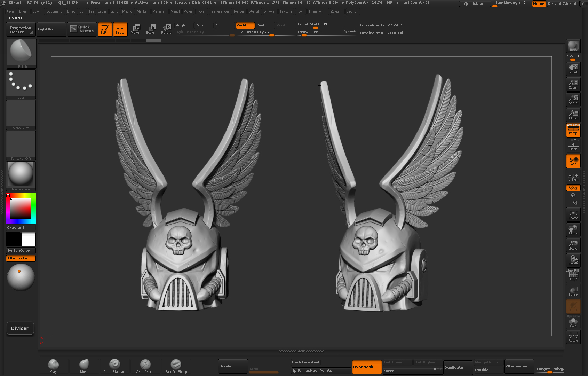Open the Material menu

pyautogui.click(x=159, y=11)
